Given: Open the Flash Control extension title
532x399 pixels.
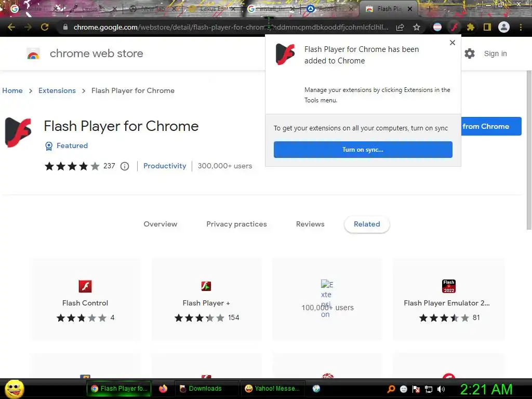Looking at the screenshot, I should [x=85, y=303].
